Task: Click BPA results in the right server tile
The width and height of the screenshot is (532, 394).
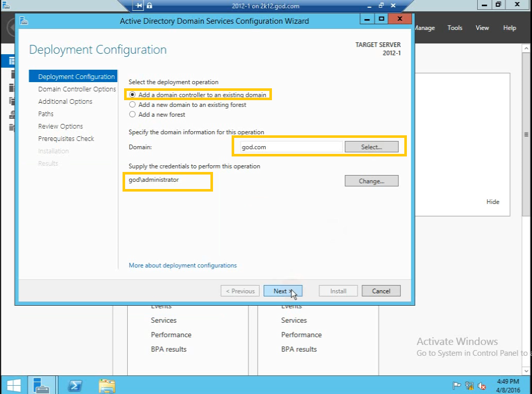Action: [299, 349]
